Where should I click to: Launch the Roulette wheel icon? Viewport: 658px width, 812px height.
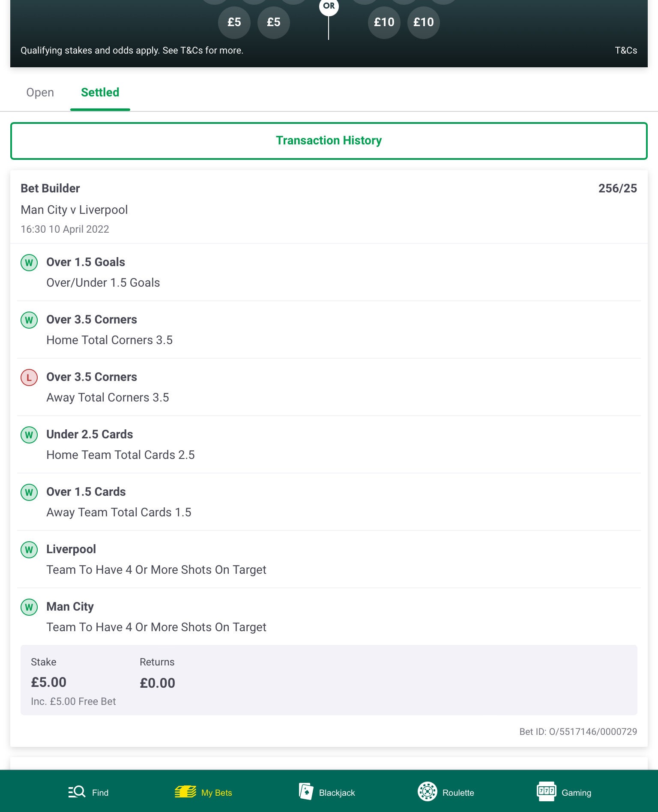[427, 791]
